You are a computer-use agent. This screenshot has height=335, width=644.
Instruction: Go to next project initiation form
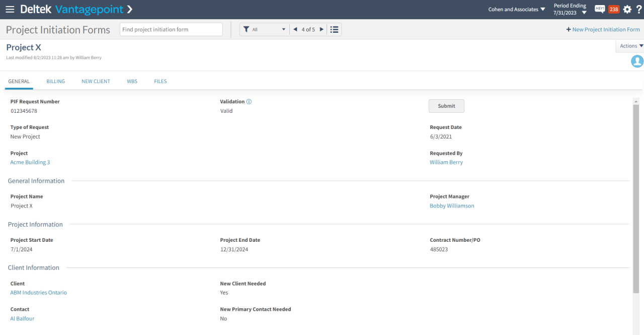click(x=322, y=30)
